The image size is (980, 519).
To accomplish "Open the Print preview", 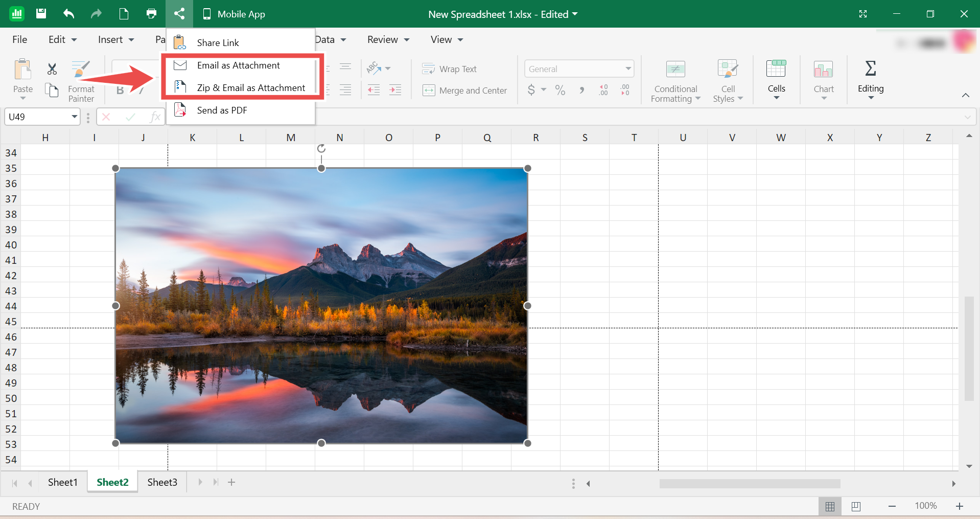I will [x=151, y=14].
